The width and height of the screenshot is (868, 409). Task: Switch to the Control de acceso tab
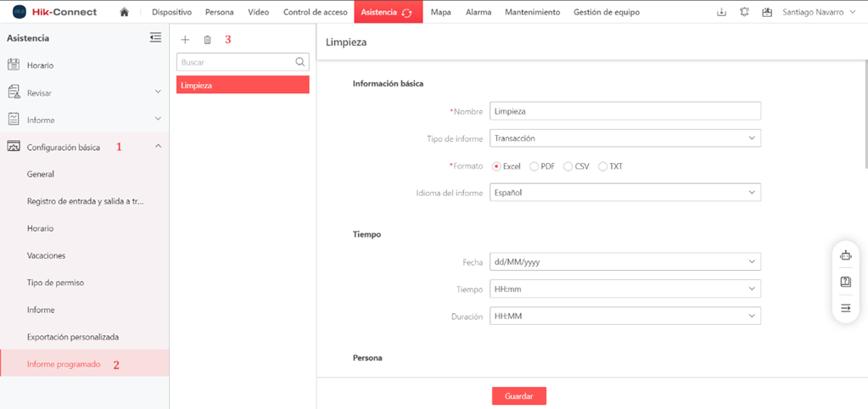[x=315, y=13]
